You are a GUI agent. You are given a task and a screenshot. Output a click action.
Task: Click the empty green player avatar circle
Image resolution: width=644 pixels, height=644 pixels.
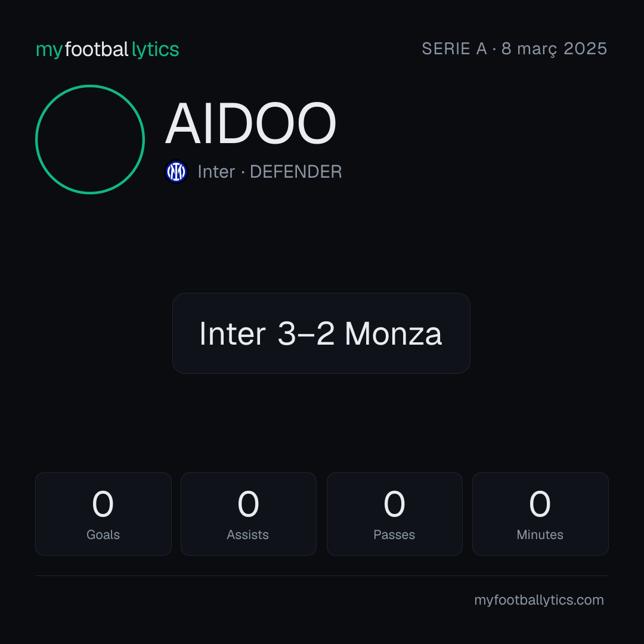(x=90, y=140)
